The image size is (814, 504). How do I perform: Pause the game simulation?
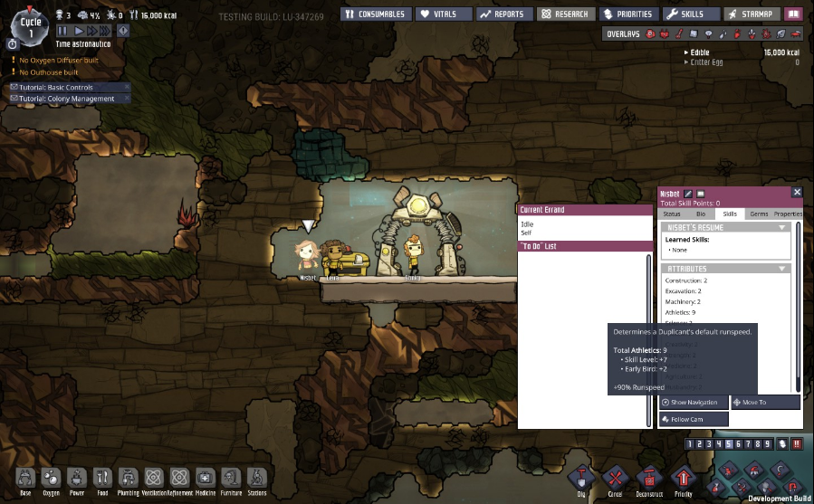[62, 31]
